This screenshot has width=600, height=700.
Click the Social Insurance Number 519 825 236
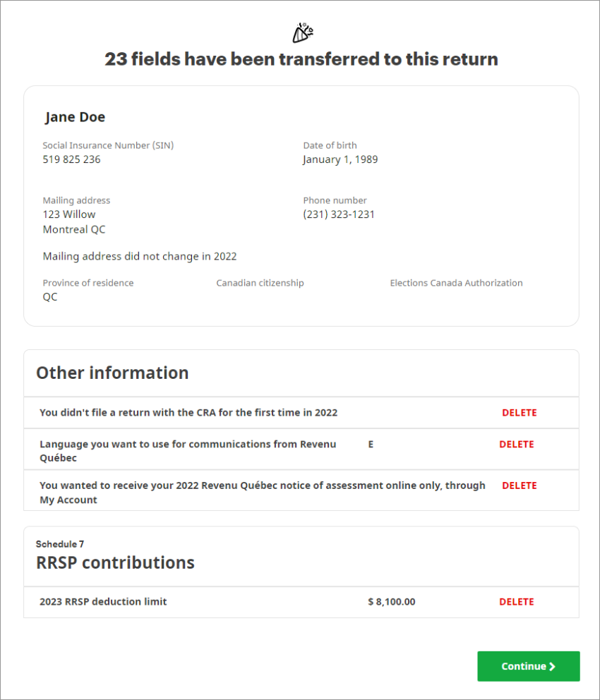(x=71, y=159)
